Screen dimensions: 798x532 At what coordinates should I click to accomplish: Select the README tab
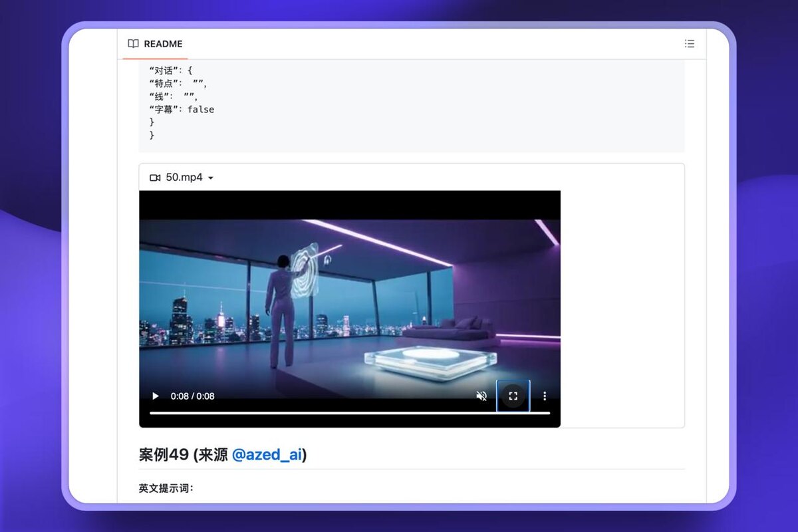(155, 44)
